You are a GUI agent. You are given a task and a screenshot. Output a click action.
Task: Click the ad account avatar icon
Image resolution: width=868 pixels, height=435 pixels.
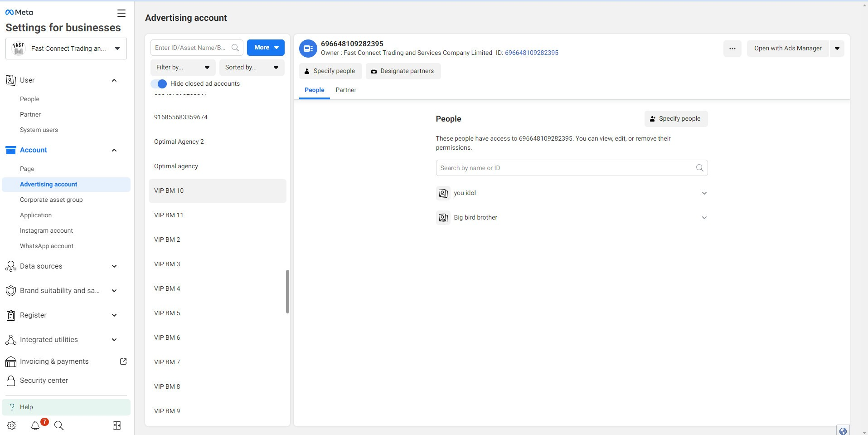(308, 49)
